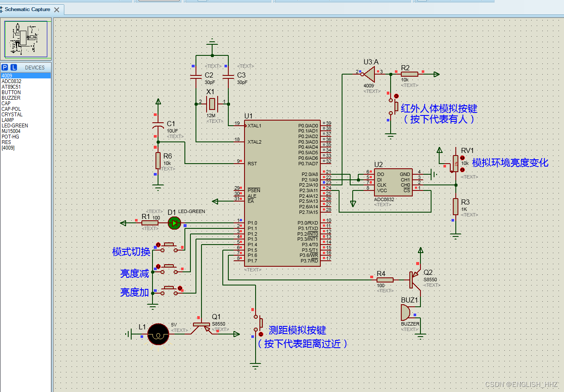Viewport: 564px width, 392px height.
Task: Select the Q2 S8550 transistor
Action: click(x=414, y=279)
